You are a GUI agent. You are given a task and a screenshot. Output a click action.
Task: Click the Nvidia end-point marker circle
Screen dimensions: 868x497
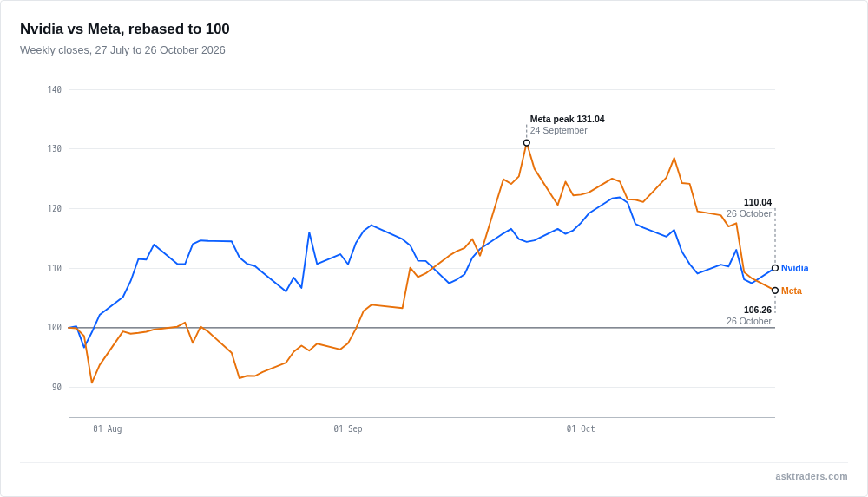(775, 268)
